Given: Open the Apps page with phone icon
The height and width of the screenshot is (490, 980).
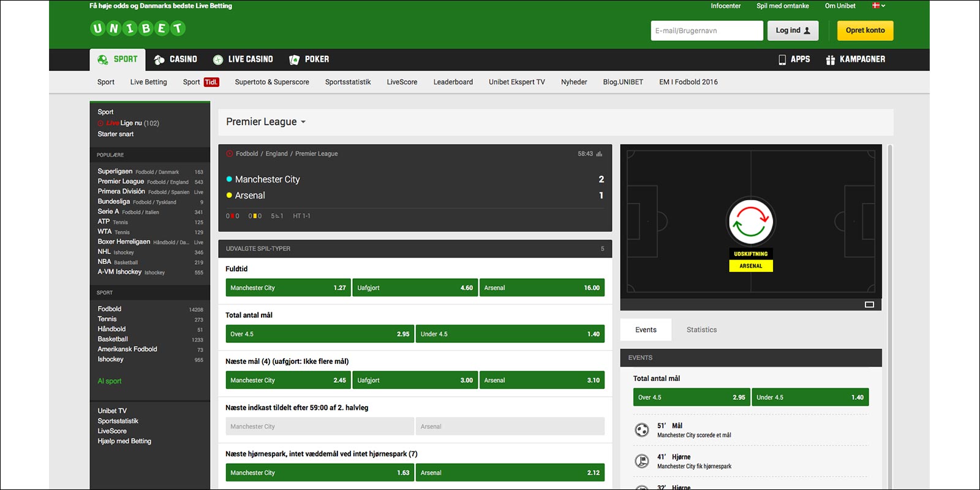Looking at the screenshot, I should [794, 59].
